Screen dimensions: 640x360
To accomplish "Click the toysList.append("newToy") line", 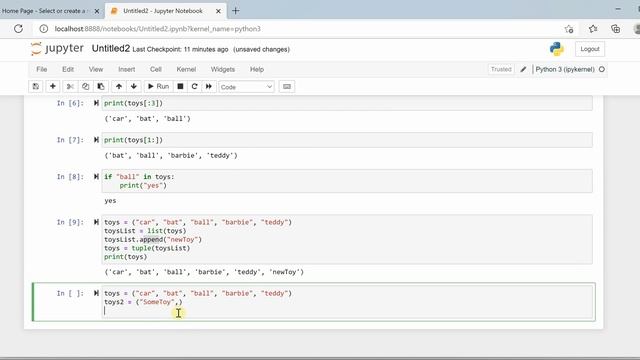I will pos(153,240).
